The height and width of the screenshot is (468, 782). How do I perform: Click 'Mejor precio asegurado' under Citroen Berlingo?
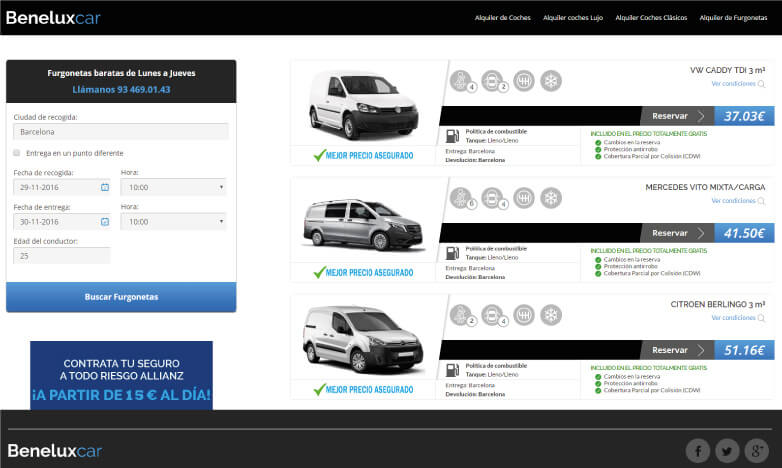[x=364, y=390]
